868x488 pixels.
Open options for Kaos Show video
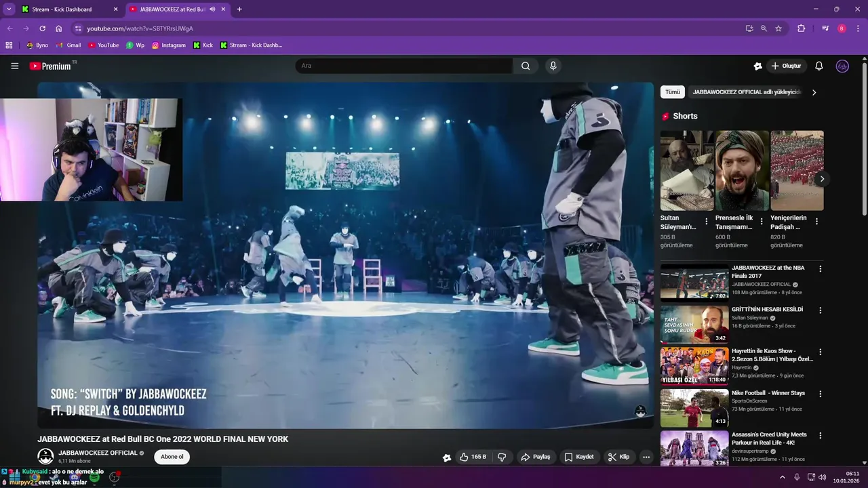point(820,352)
